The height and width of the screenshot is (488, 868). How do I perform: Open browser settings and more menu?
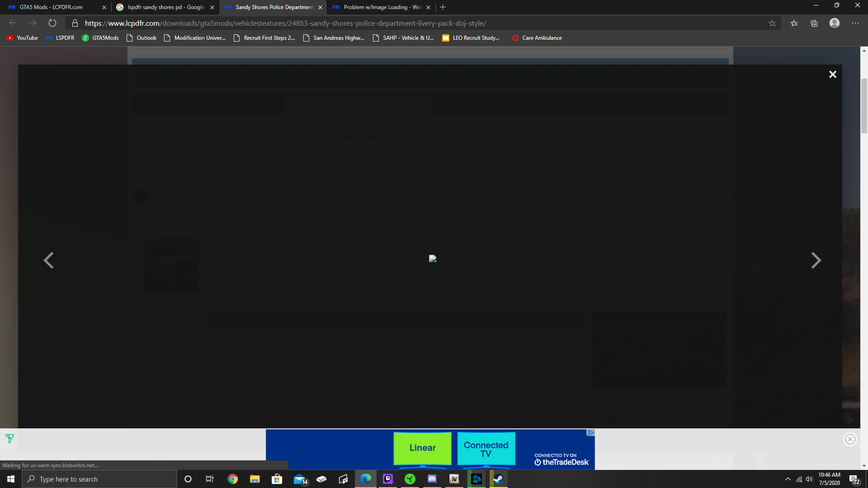tap(855, 23)
